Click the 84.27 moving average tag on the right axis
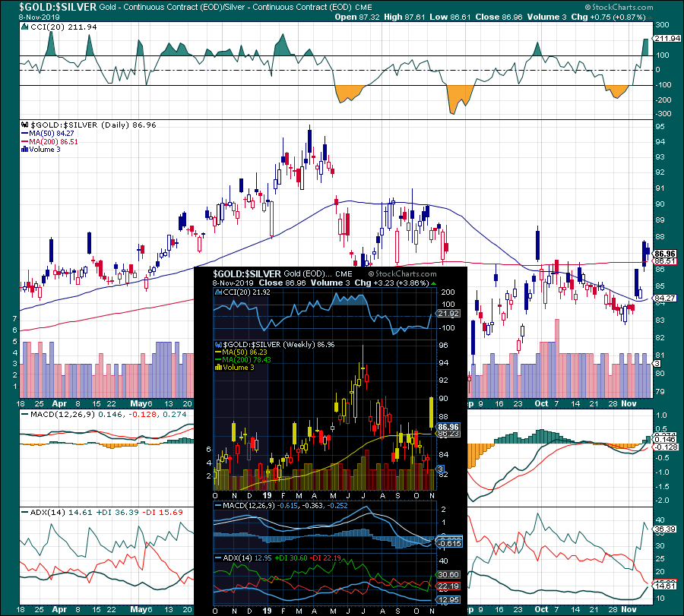The height and width of the screenshot is (616, 684). (x=665, y=299)
